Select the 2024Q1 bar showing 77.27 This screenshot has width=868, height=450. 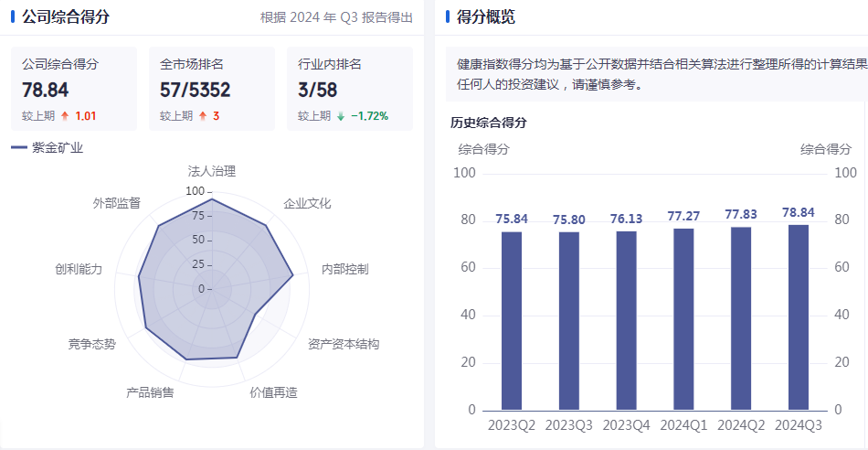[683, 319]
